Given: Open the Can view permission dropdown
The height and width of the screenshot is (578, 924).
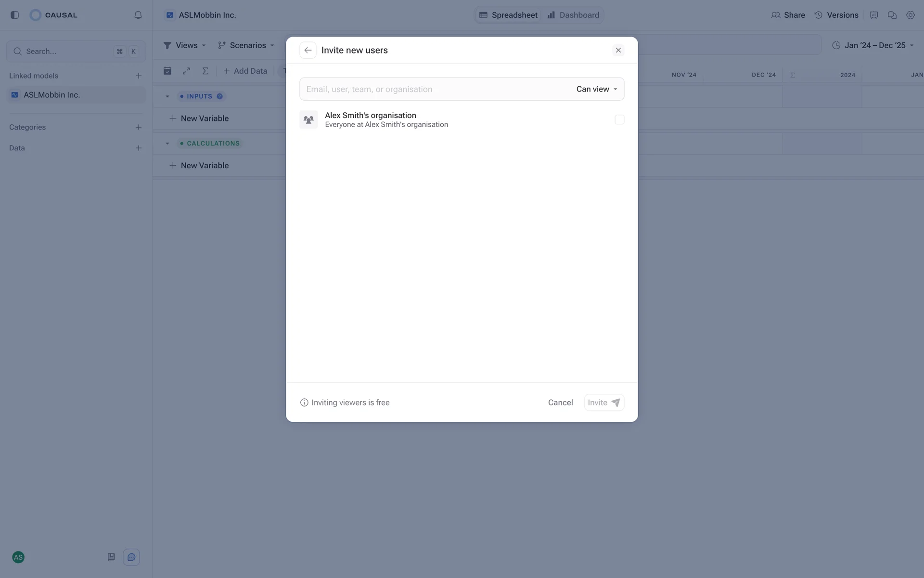Looking at the screenshot, I should (596, 89).
